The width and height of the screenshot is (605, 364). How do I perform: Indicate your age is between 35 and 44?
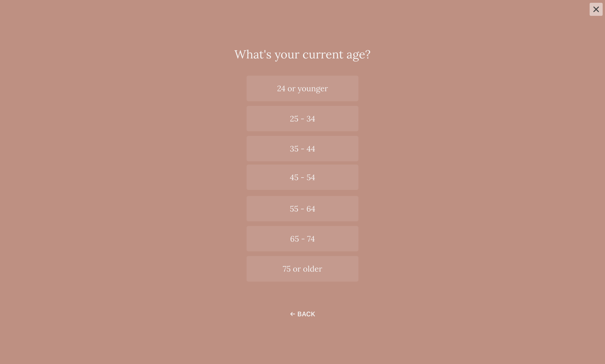(302, 148)
